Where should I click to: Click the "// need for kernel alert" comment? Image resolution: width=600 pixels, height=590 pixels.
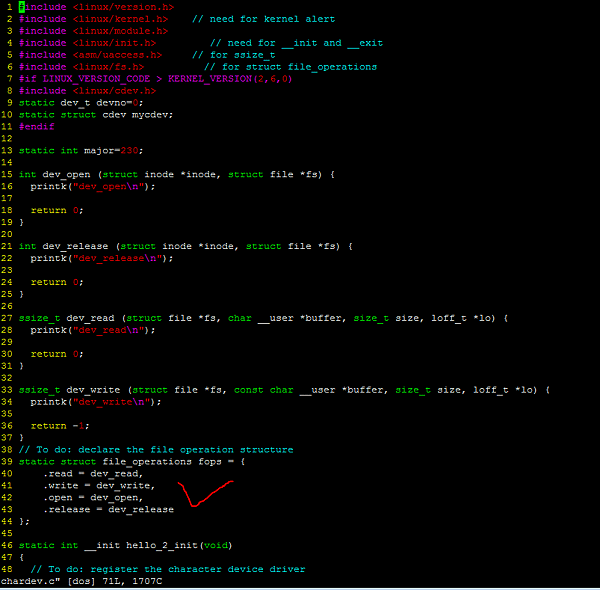click(x=263, y=19)
